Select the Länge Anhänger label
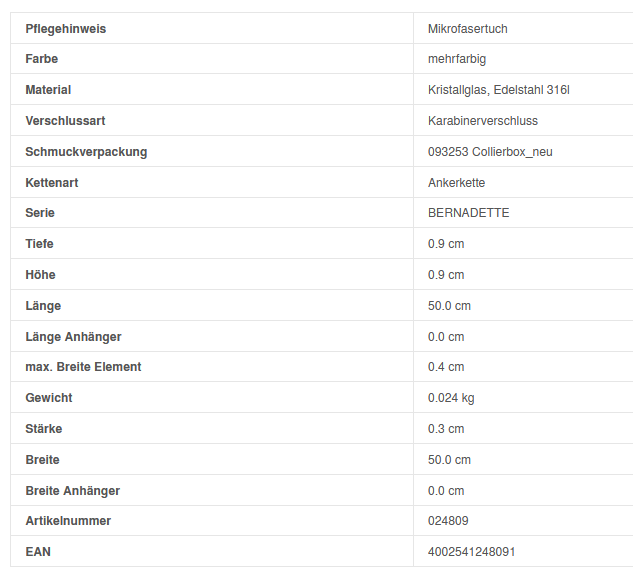 pos(73,337)
